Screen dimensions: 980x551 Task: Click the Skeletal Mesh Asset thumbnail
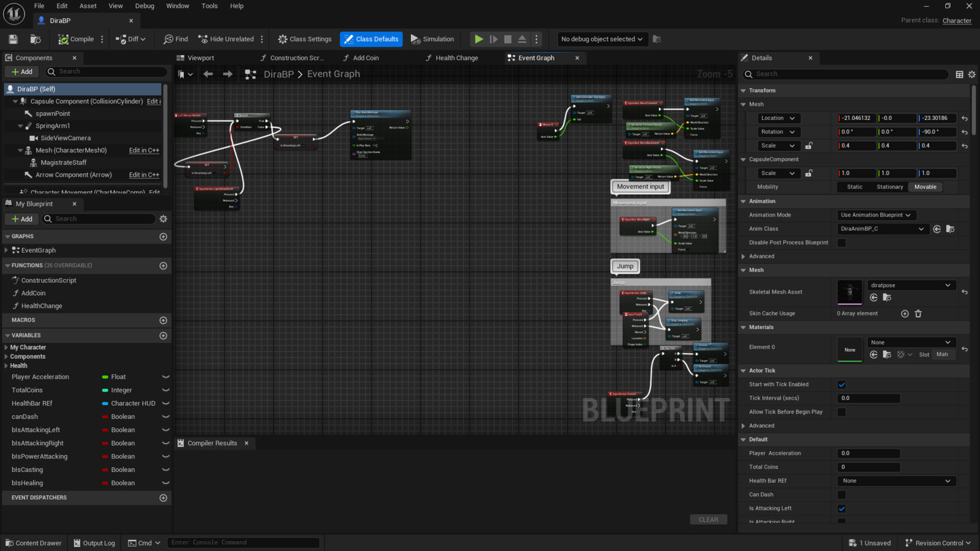(850, 291)
